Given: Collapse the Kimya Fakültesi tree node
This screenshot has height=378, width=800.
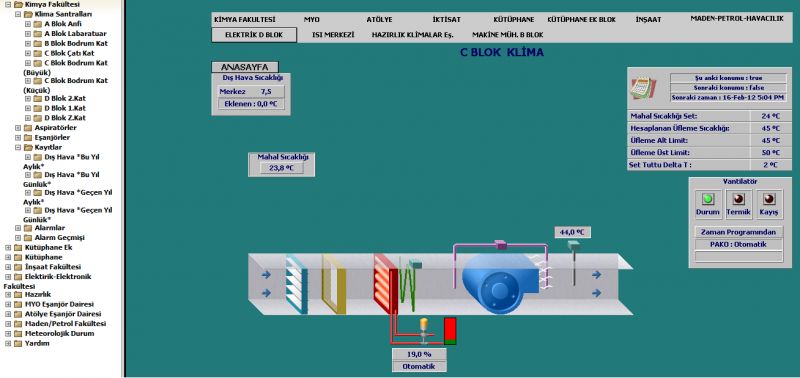Looking at the screenshot, I should coord(8,4).
